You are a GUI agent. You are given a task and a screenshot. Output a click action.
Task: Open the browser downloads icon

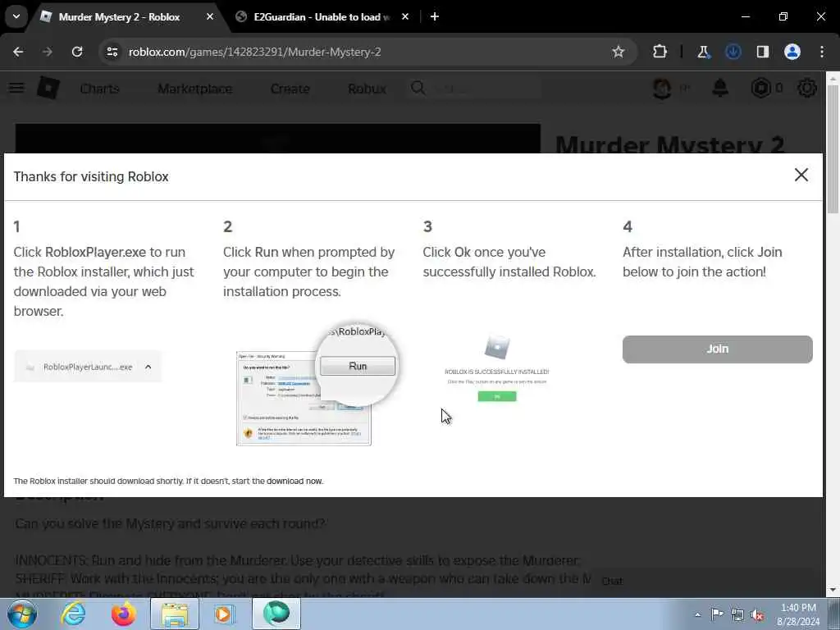coord(733,52)
